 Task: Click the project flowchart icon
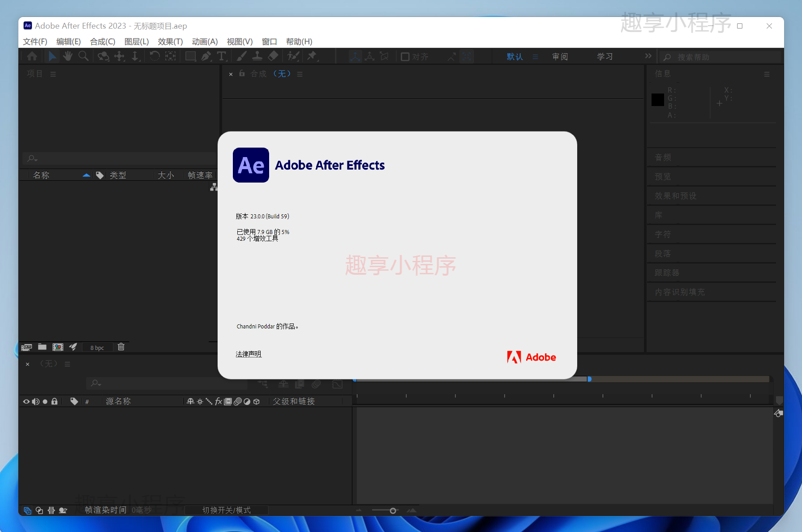point(214,187)
